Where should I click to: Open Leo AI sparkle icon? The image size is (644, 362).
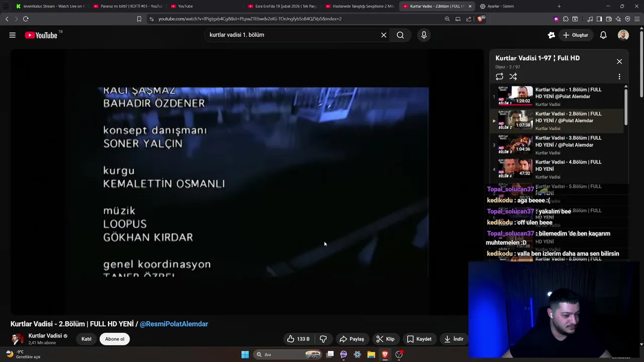pyautogui.click(x=618, y=19)
